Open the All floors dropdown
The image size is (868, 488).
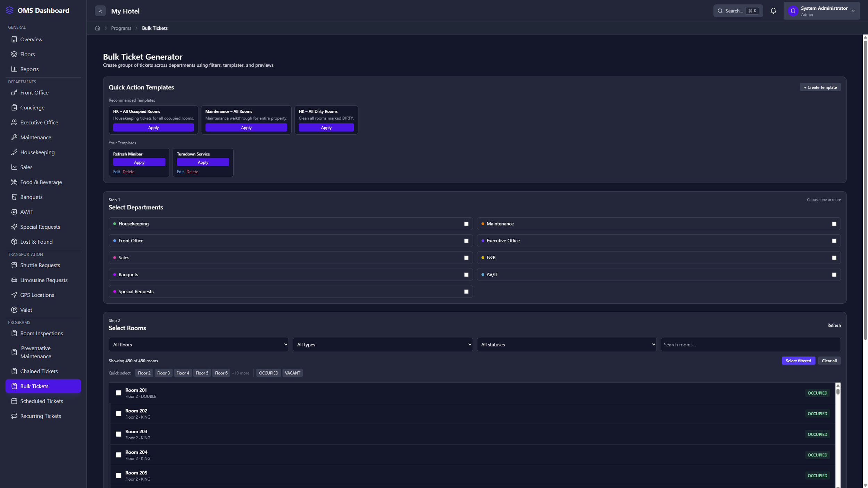click(x=198, y=345)
